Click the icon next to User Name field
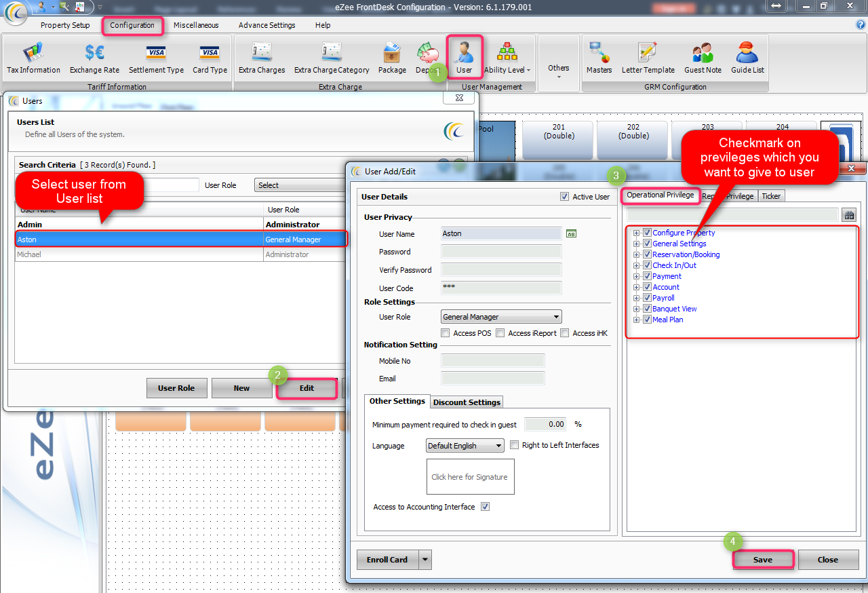The width and height of the screenshot is (868, 593). point(571,233)
